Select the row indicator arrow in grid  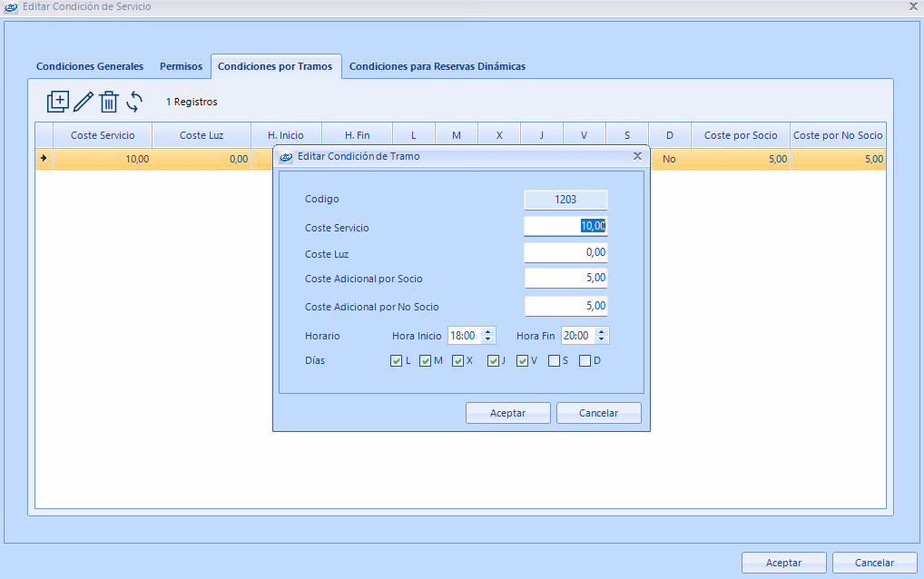click(44, 159)
